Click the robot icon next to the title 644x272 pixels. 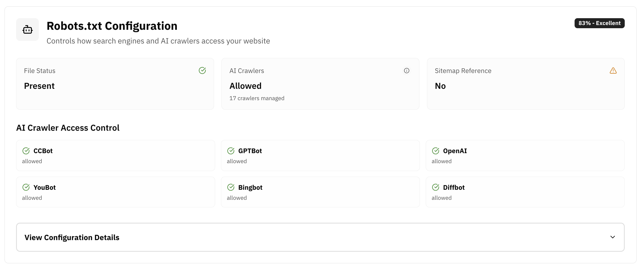(x=27, y=30)
